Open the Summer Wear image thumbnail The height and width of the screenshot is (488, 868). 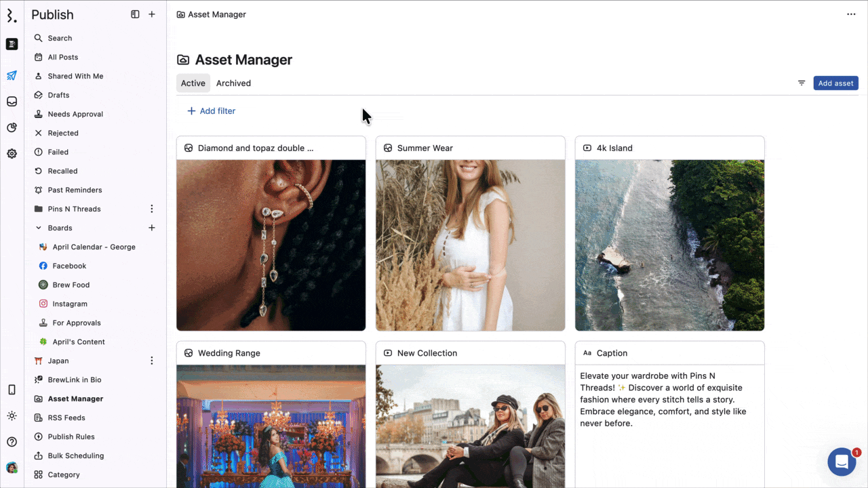pyautogui.click(x=470, y=245)
